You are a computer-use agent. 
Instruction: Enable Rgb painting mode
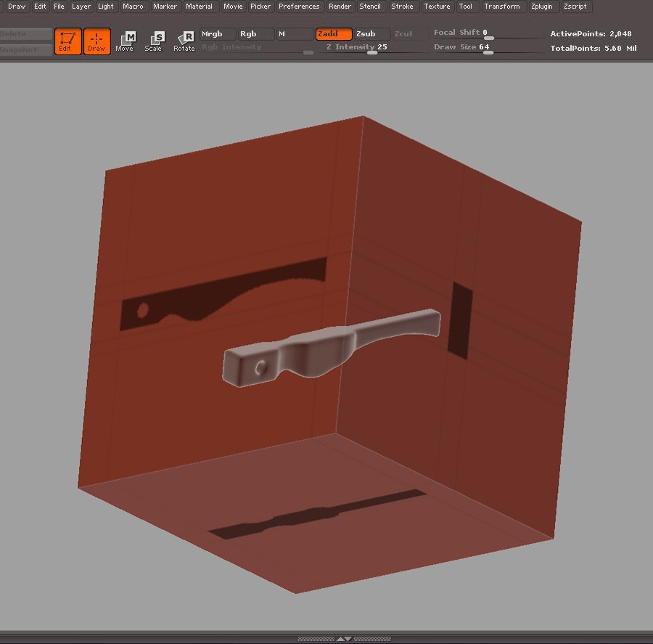tap(256, 34)
